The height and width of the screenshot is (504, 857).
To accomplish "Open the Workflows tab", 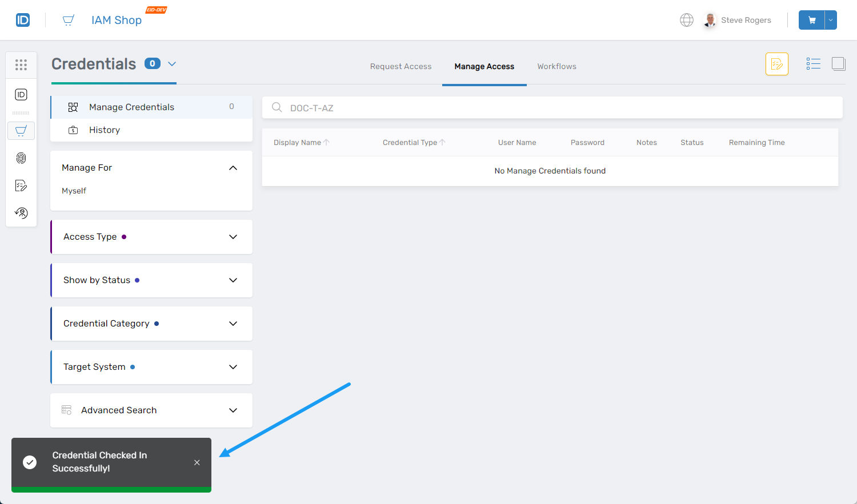I will pos(556,66).
